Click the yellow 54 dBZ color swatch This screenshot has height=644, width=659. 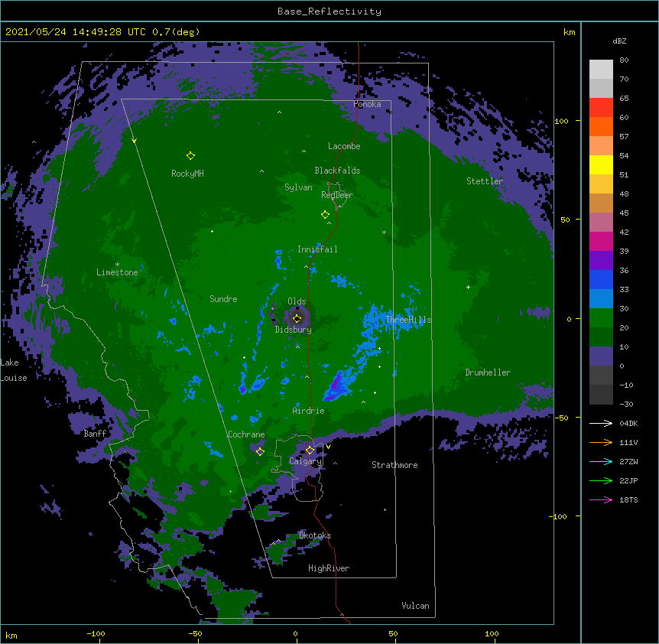tap(601, 164)
